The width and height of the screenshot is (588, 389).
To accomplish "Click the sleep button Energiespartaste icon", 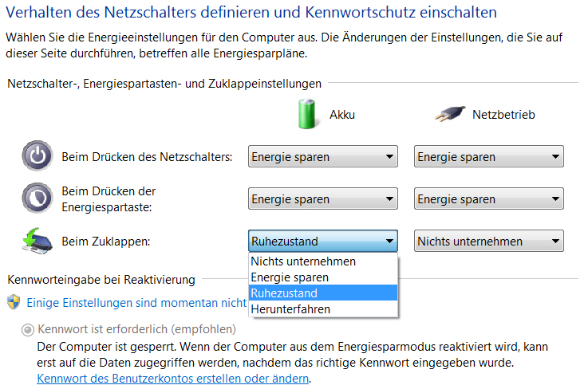I will [x=36, y=198].
